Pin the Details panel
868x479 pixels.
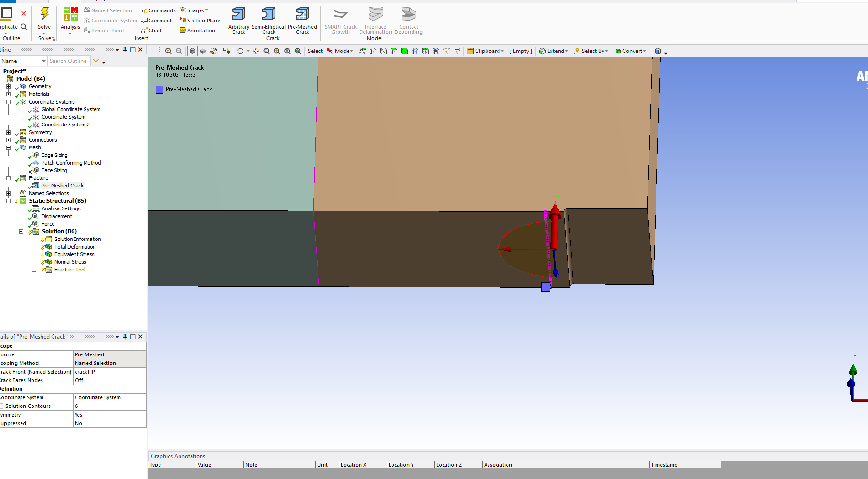(125, 337)
